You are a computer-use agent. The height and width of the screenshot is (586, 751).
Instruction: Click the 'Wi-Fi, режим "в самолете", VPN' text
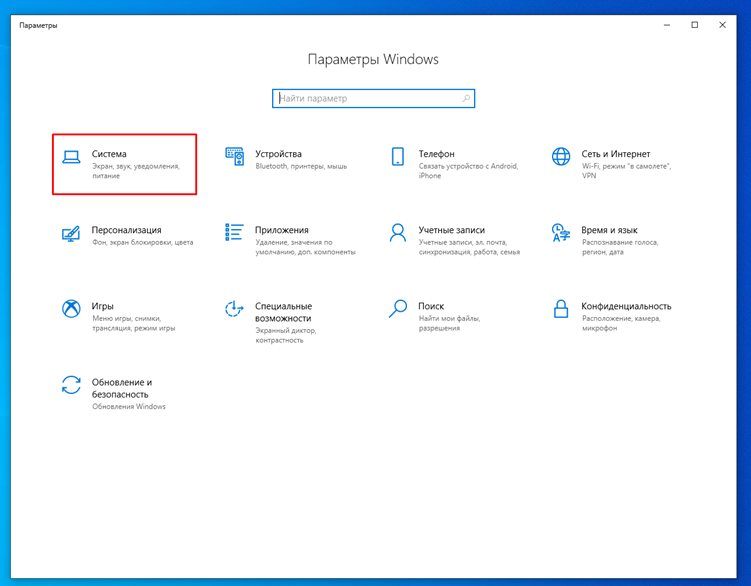(626, 171)
